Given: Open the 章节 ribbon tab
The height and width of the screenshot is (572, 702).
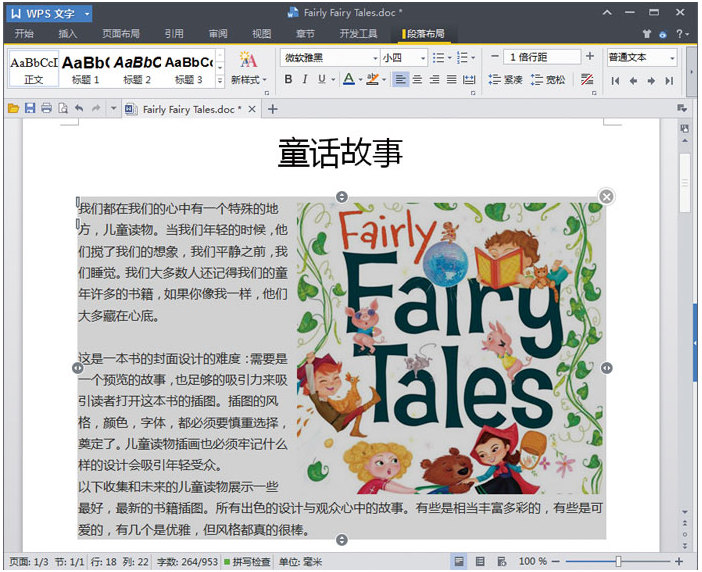Looking at the screenshot, I should (305, 34).
